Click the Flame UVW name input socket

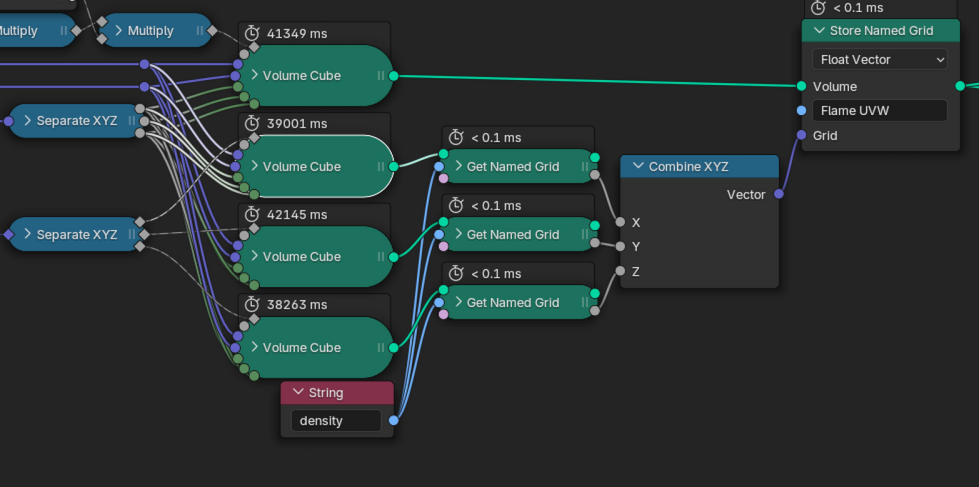[802, 111]
